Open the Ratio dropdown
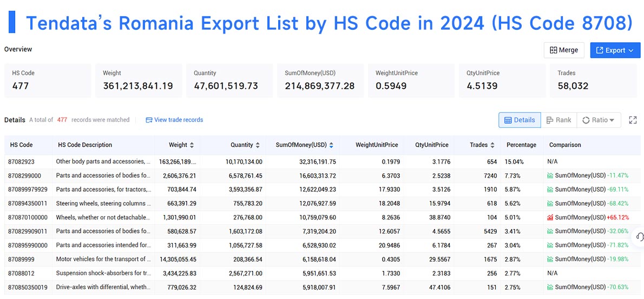Image resolution: width=644 pixels, height=299 pixels. pyautogui.click(x=599, y=120)
